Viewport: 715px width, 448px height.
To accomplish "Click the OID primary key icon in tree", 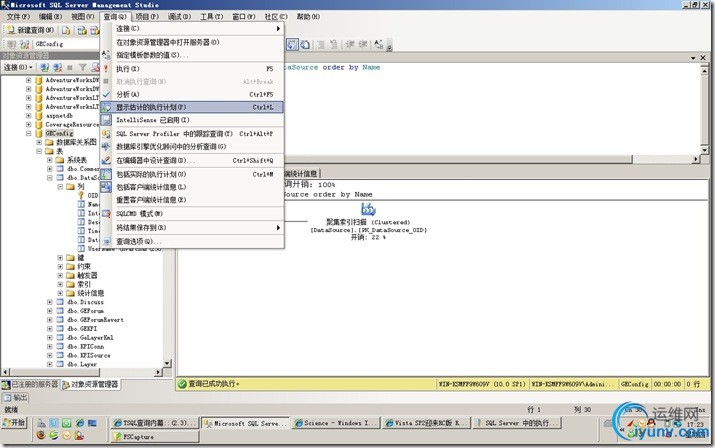I will [x=81, y=195].
